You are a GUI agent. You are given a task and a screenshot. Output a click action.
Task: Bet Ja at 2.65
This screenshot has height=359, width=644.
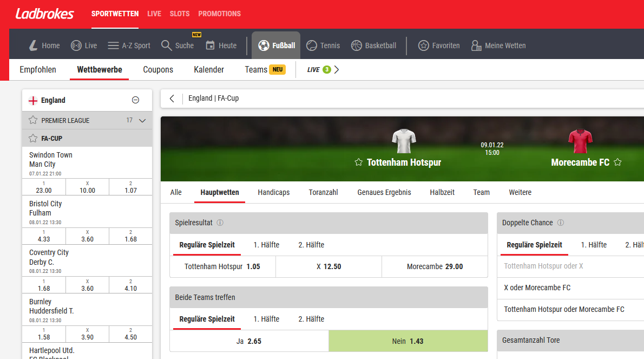tap(249, 341)
